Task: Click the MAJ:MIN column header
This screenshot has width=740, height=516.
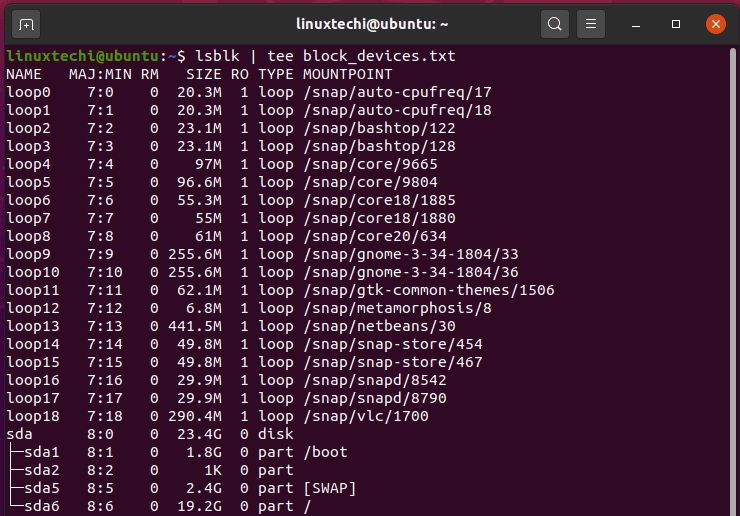Action: (100, 75)
